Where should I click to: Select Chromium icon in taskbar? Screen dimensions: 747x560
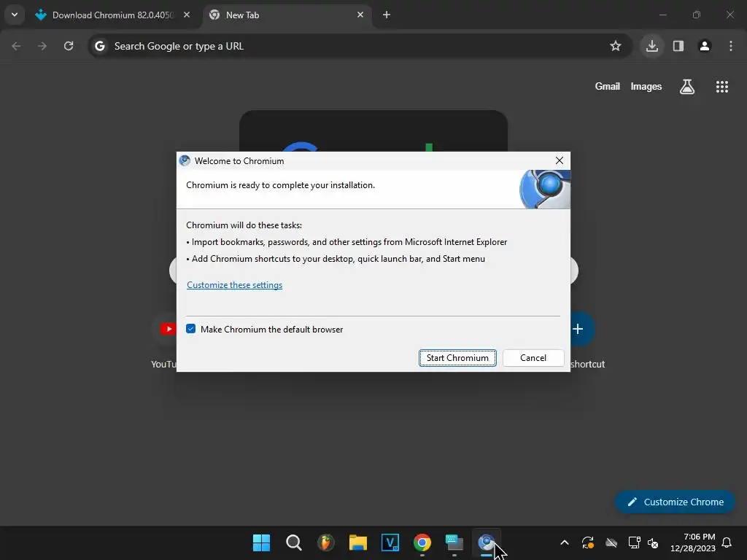(x=487, y=542)
